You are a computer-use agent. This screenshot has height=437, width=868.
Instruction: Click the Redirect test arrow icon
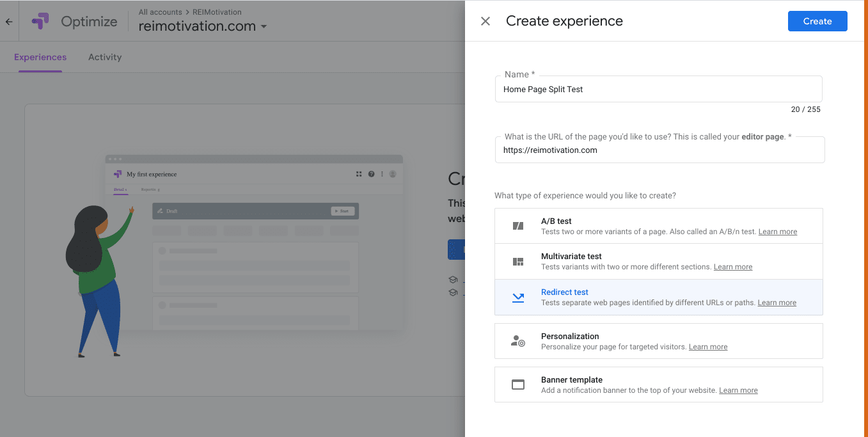click(518, 298)
